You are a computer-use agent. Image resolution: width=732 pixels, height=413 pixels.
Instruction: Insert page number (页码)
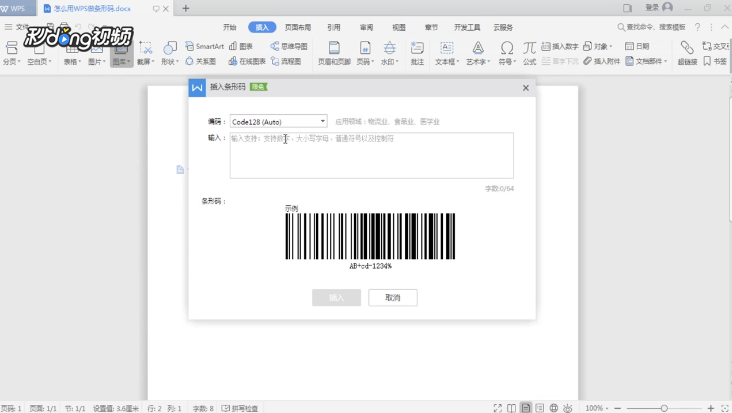click(365, 52)
